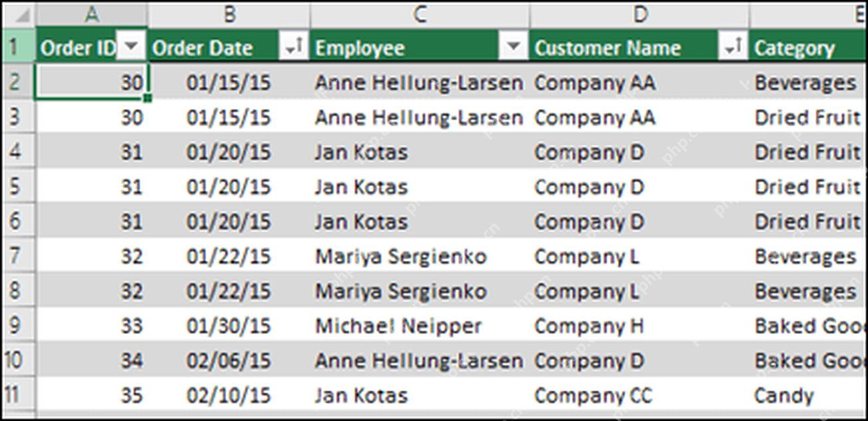Open the Customer Name filter button
Viewport: 868px width, 421px height.
pyautogui.click(x=732, y=47)
